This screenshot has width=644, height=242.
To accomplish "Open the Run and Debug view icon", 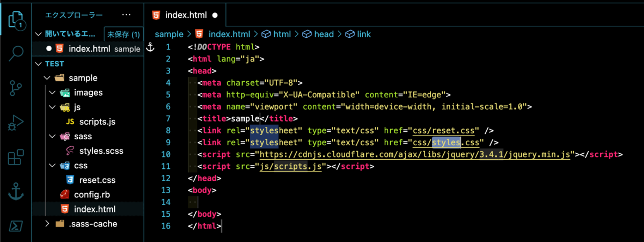I will pos(16,122).
